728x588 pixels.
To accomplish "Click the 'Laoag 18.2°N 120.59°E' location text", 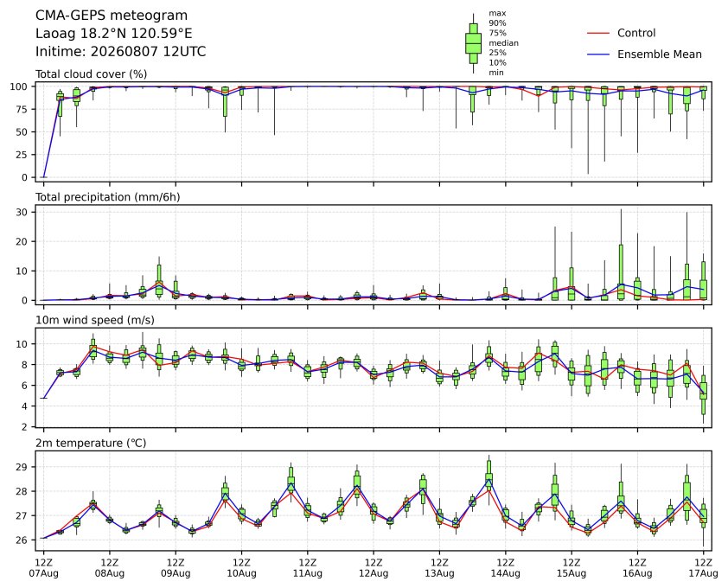I will pos(114,34).
